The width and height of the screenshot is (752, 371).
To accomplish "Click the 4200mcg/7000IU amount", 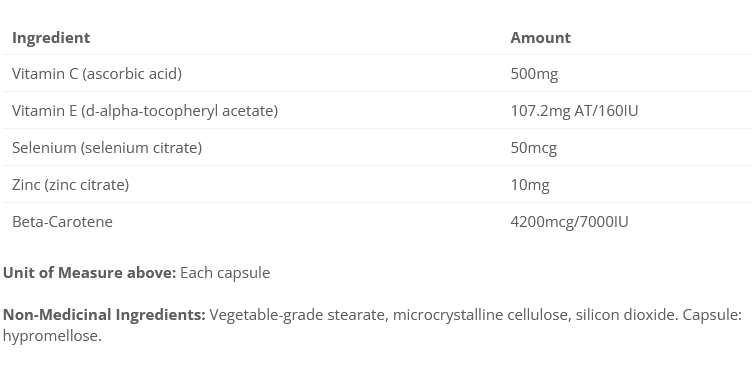I will (569, 221).
